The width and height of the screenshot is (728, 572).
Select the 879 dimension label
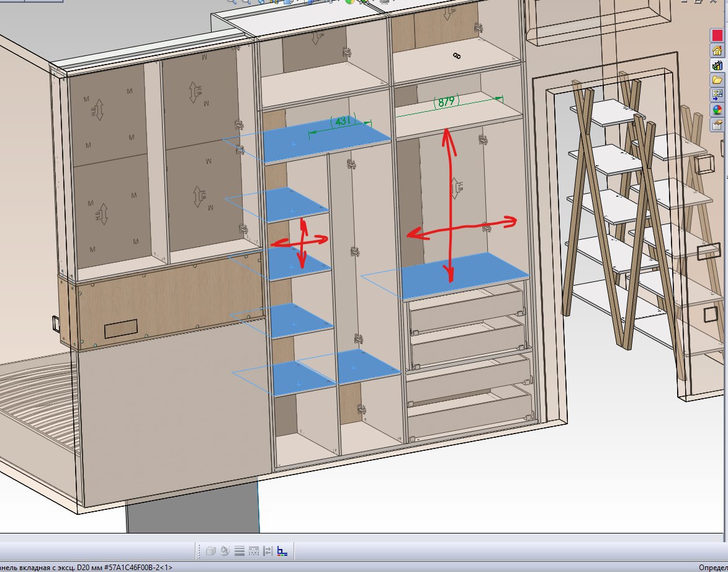[x=446, y=101]
